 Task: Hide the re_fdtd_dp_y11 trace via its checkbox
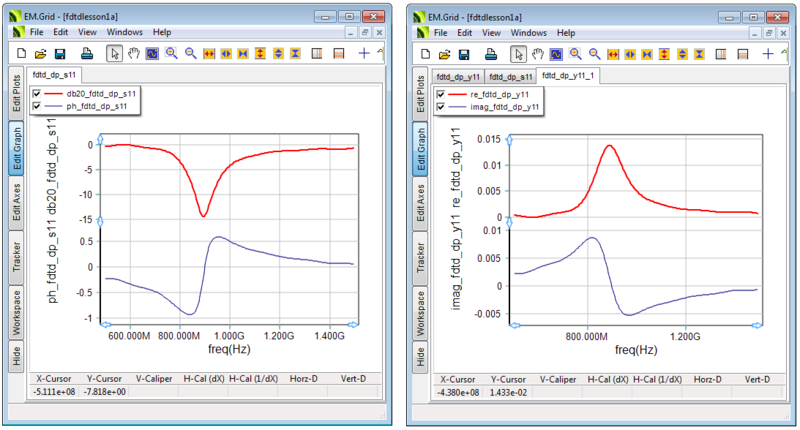coord(442,93)
